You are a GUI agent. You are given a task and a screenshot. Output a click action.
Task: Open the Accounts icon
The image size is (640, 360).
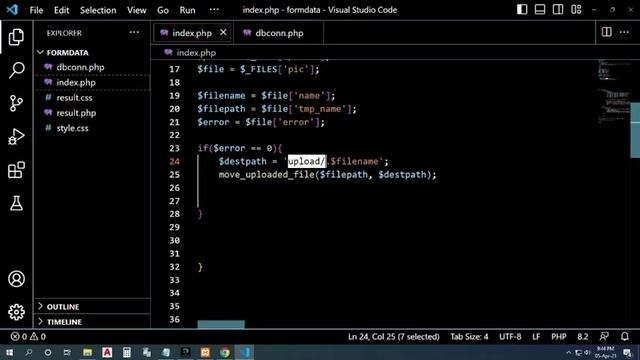tap(16, 279)
